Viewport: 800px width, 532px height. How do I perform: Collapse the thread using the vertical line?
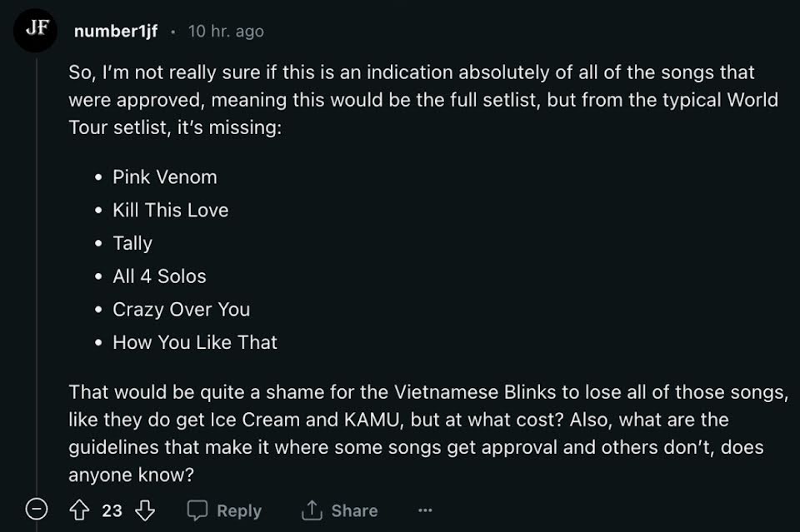pos(37,276)
